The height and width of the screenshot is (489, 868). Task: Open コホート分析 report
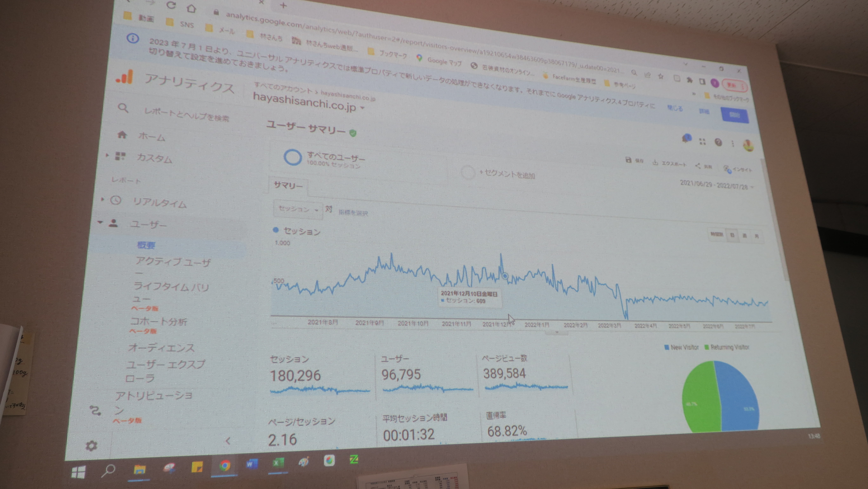click(x=158, y=321)
